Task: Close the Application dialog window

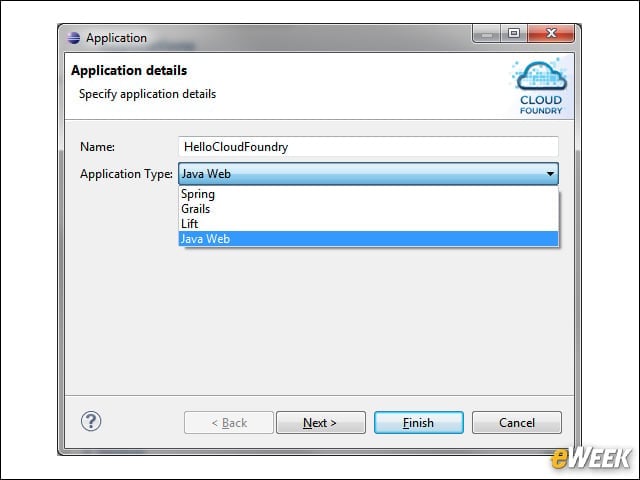Action: click(551, 33)
